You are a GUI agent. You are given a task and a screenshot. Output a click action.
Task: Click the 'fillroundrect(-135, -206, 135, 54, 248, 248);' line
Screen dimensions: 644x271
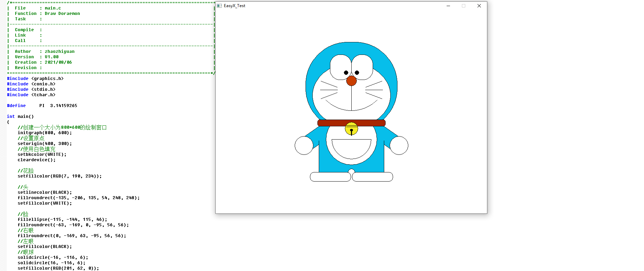pyautogui.click(x=79, y=198)
